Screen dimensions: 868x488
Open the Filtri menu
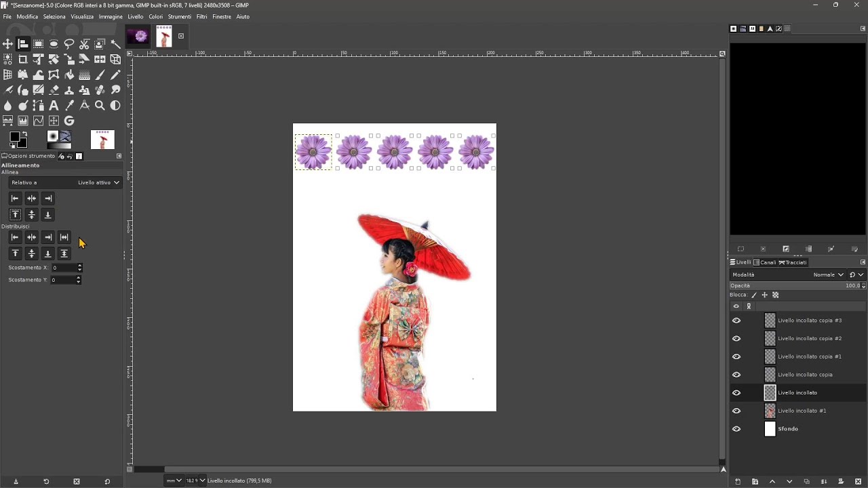[x=201, y=16]
